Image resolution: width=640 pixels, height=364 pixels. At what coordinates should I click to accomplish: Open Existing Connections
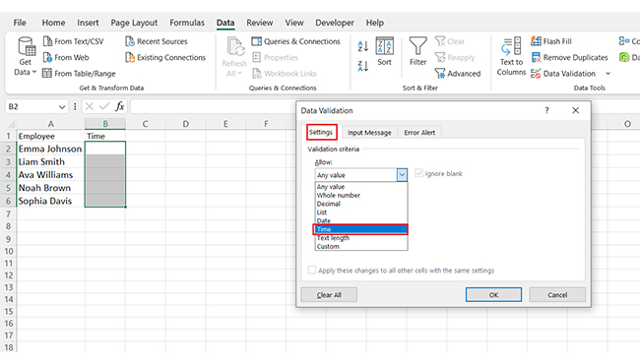(x=165, y=57)
